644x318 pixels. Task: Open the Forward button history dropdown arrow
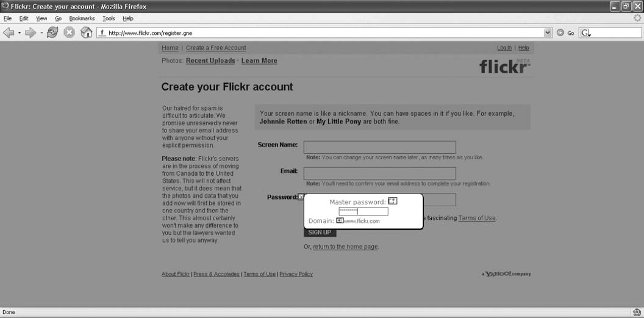[x=41, y=34]
